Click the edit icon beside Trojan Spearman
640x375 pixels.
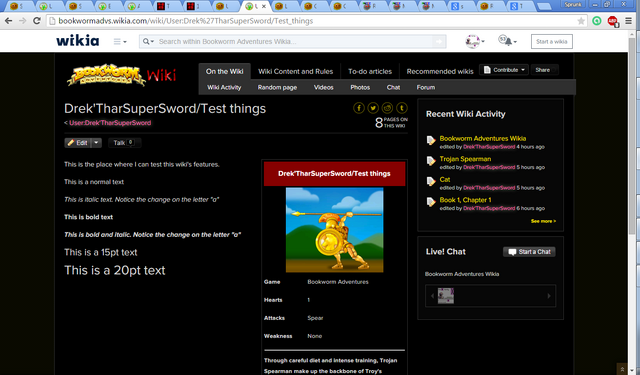point(431,161)
